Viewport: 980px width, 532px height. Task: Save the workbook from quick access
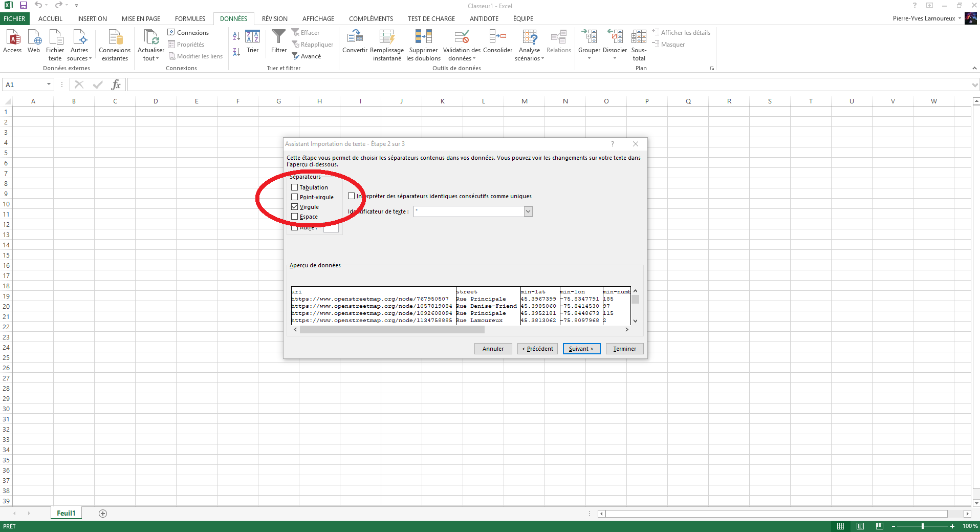(24, 5)
